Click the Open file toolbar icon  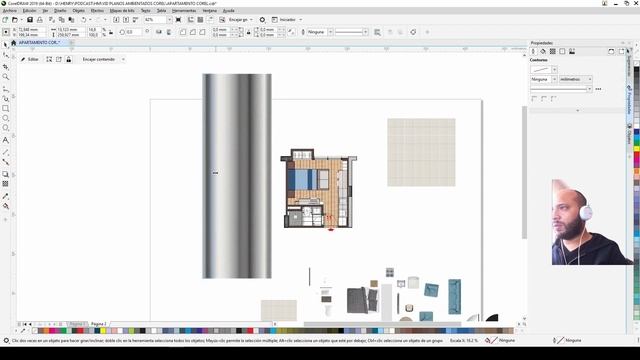click(15, 20)
